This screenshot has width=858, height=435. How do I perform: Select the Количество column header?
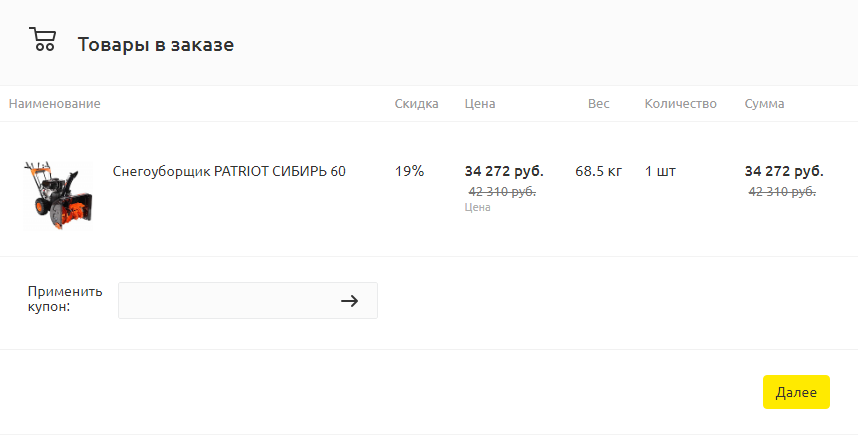[x=680, y=103]
